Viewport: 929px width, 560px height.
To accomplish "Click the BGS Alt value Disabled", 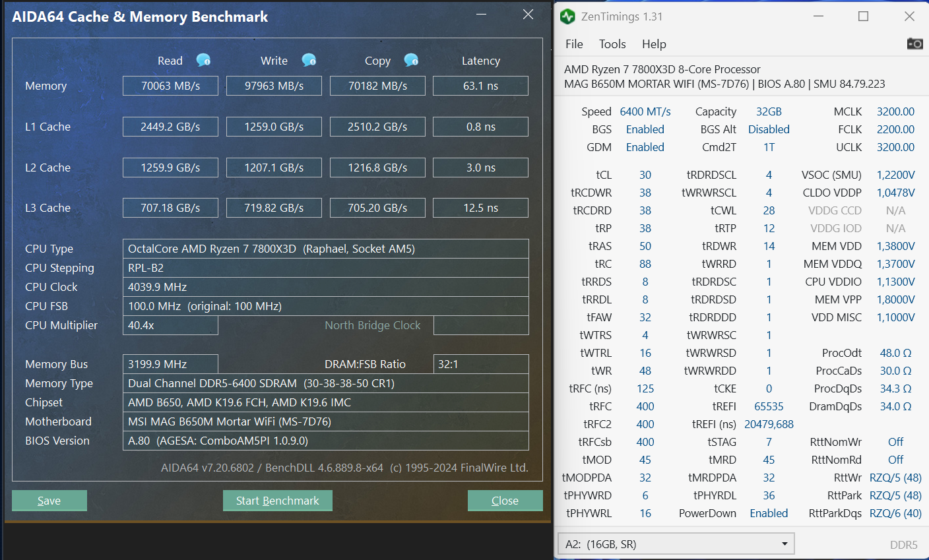I will coord(769,129).
